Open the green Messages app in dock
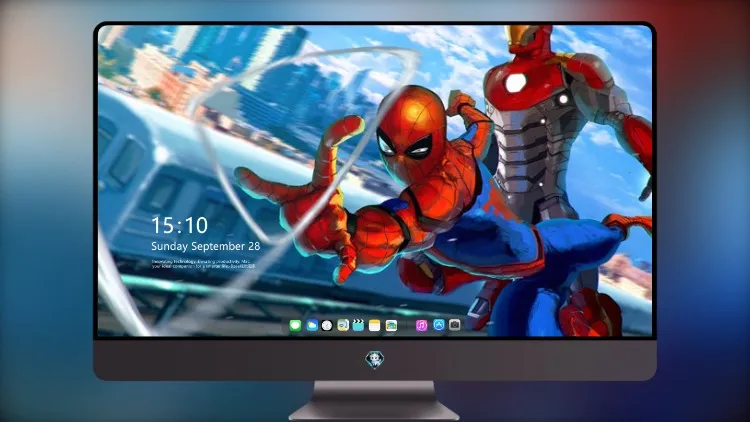This screenshot has width=750, height=422. pos(295,326)
